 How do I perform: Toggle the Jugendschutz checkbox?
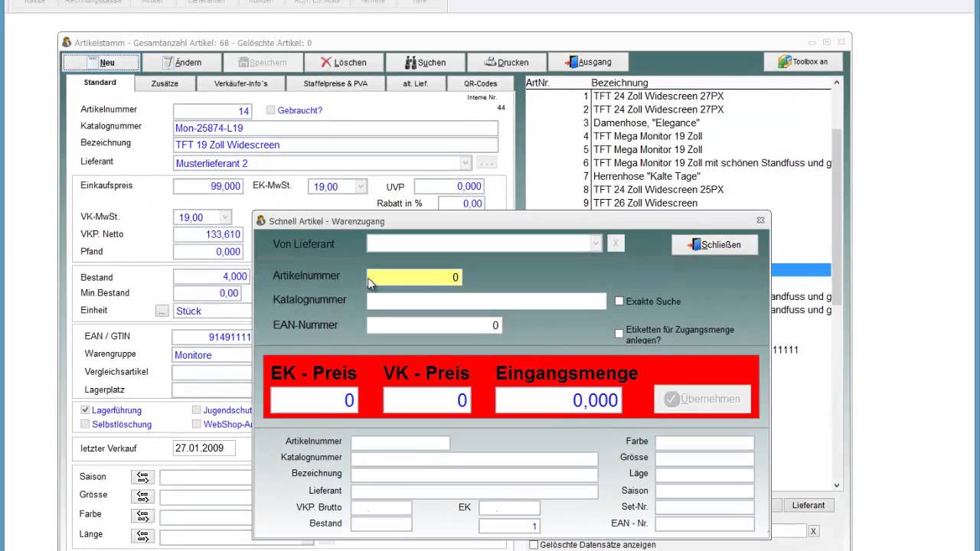[197, 410]
